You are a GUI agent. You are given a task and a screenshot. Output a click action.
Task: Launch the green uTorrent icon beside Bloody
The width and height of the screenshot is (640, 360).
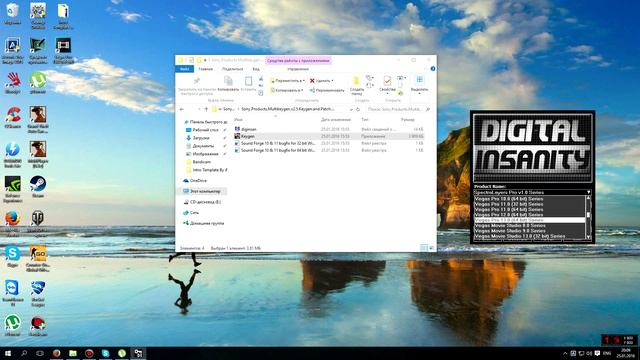pos(38,83)
